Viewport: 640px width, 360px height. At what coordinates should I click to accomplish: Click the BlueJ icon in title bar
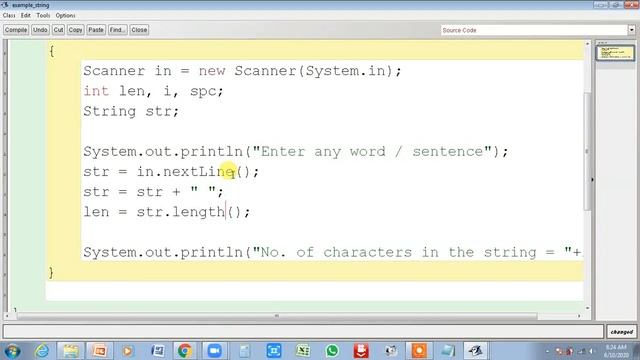(x=5, y=5)
